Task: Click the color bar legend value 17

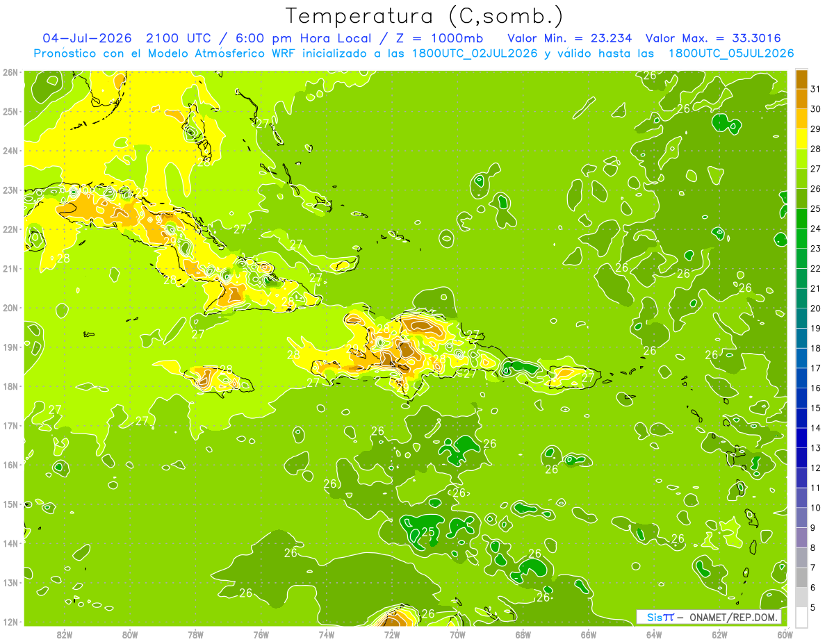Action: click(x=816, y=368)
